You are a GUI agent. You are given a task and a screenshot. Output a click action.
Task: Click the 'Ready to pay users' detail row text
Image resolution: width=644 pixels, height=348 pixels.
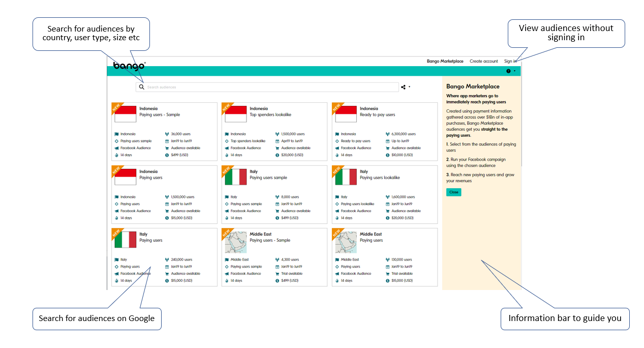[356, 141]
